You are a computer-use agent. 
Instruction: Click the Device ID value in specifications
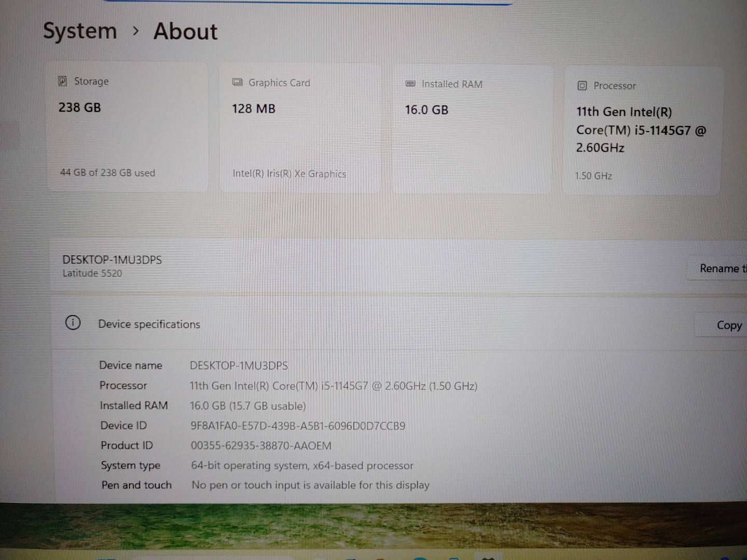point(298,426)
